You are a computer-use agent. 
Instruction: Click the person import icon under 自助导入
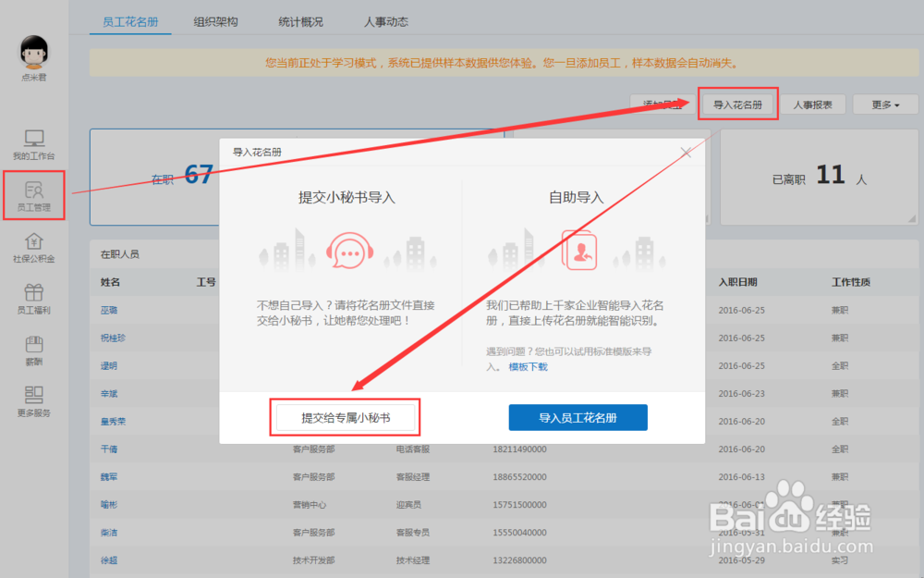pos(578,249)
